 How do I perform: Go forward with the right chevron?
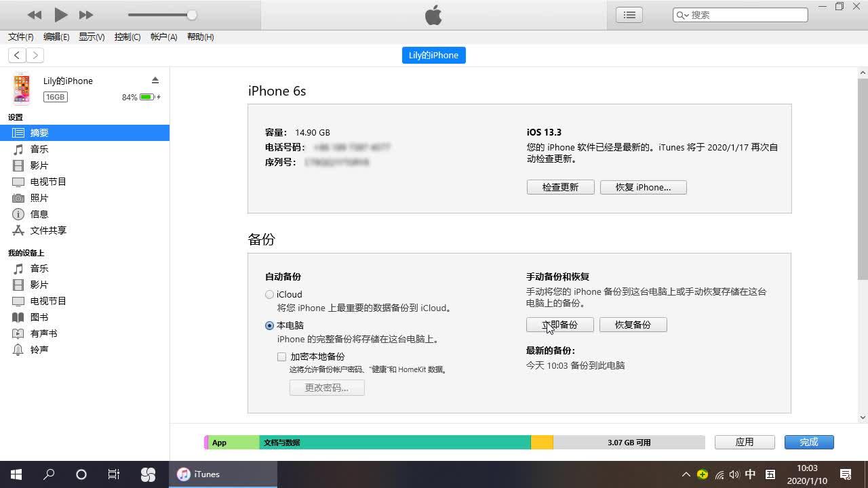tap(35, 56)
